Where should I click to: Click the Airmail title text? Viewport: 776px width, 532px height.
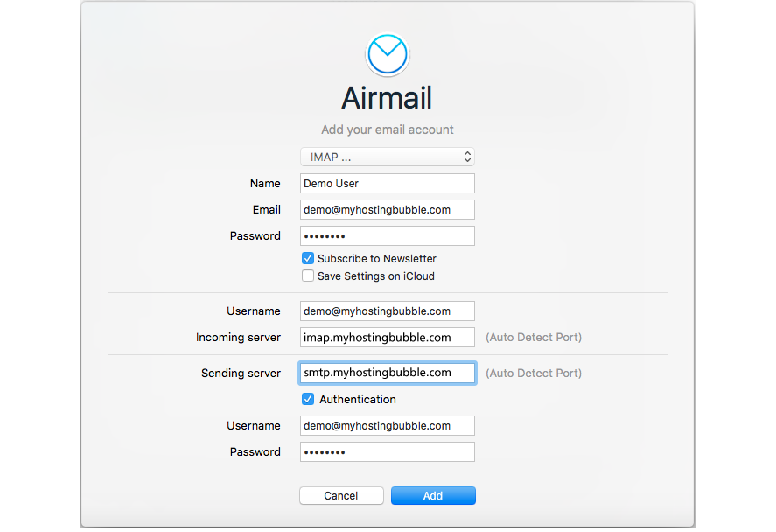pos(387,98)
